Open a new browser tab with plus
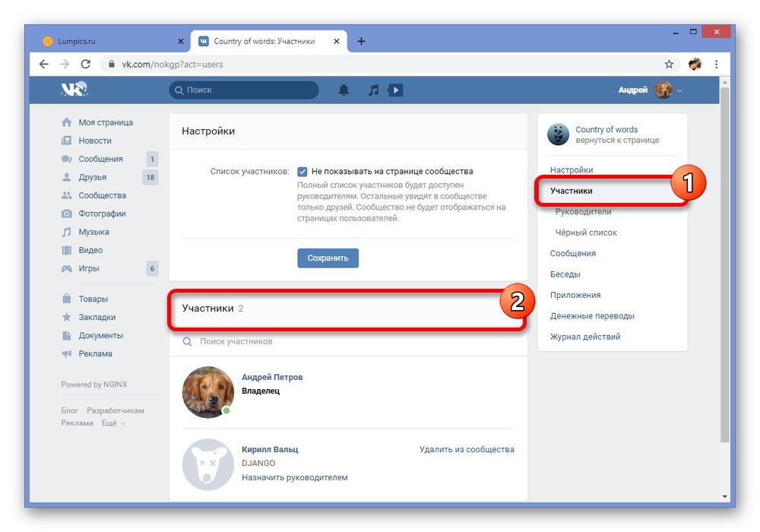The width and height of the screenshot is (760, 532). (361, 41)
